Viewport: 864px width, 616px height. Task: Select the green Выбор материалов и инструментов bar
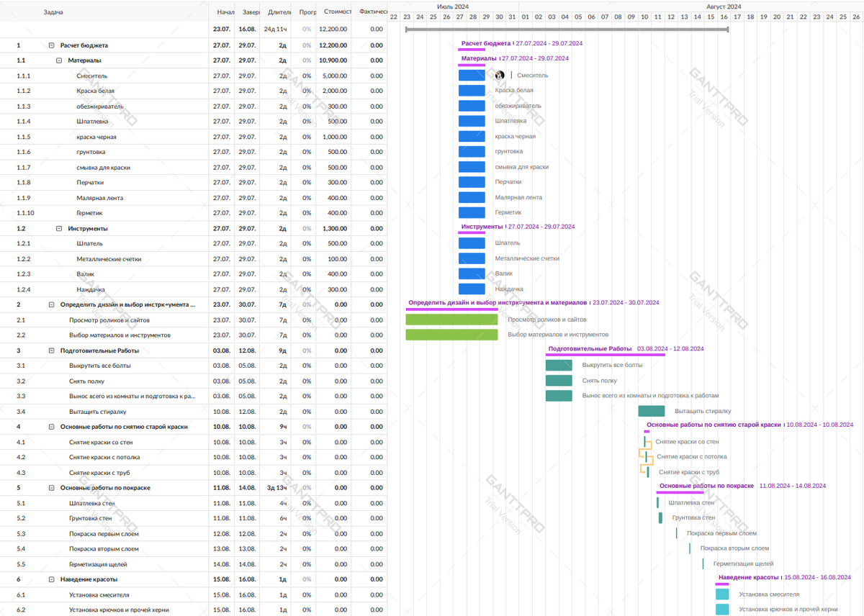[451, 335]
